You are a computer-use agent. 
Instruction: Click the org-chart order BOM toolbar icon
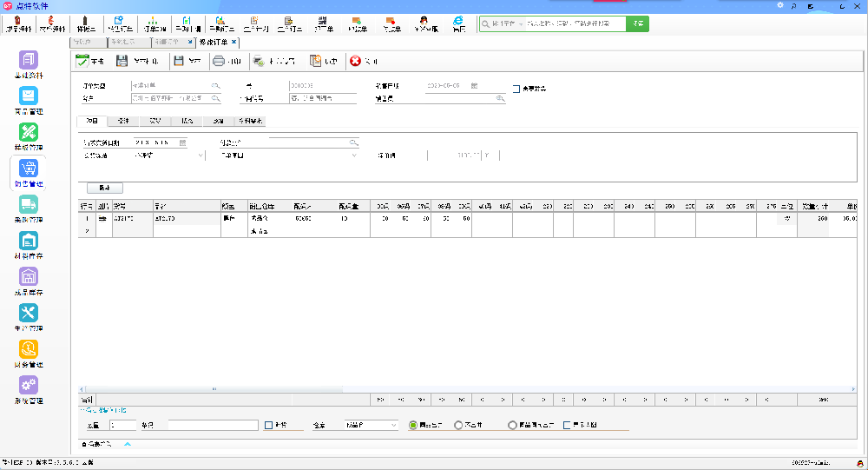(155, 23)
